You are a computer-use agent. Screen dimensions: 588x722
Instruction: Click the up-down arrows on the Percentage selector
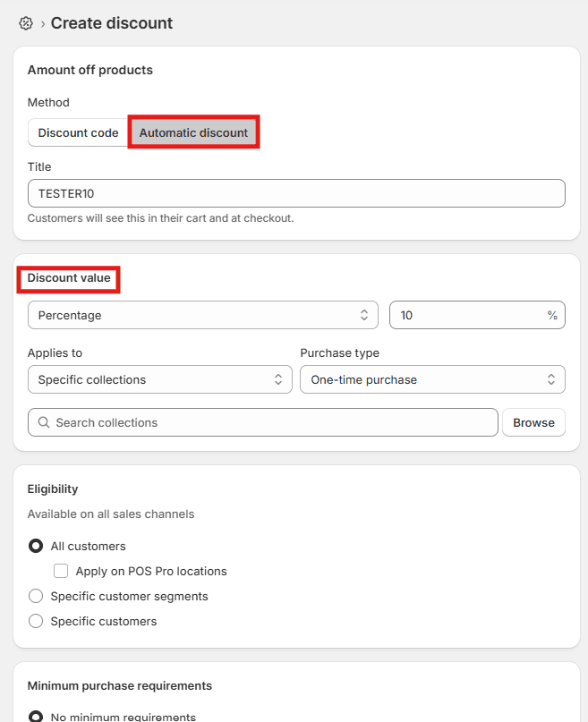coord(364,315)
